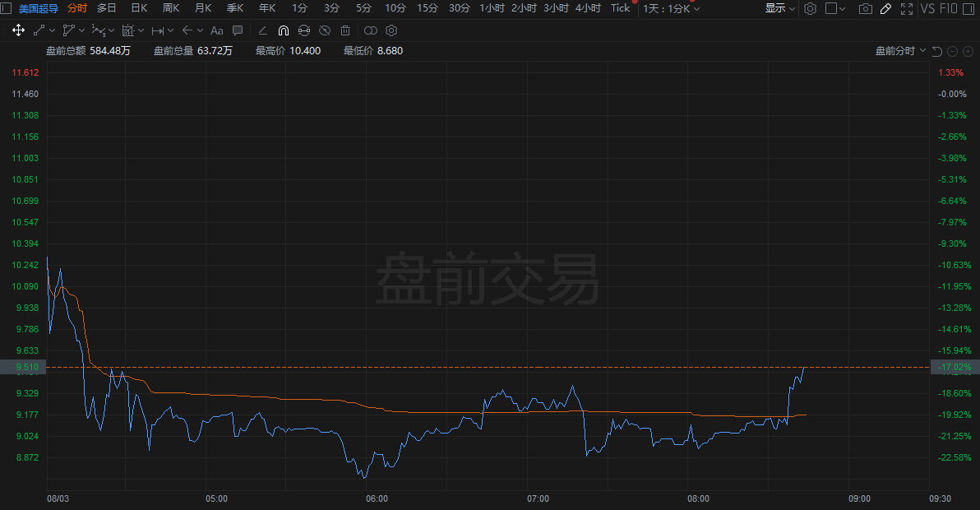
Task: Open chart settings gear in top bar
Action: tap(810, 8)
